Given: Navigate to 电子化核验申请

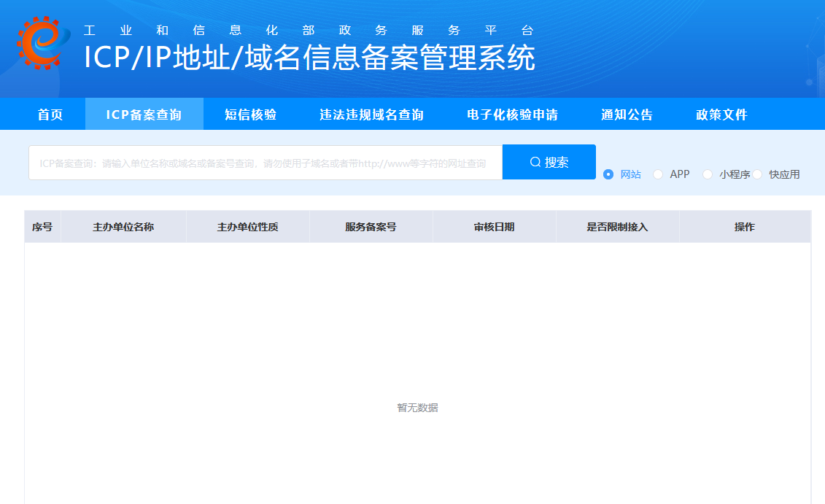Looking at the screenshot, I should [x=512, y=115].
